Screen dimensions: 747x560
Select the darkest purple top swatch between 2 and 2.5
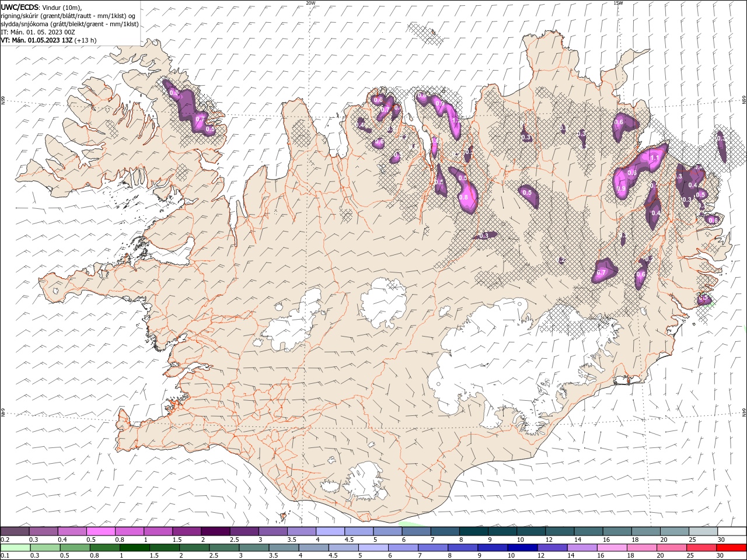click(215, 531)
